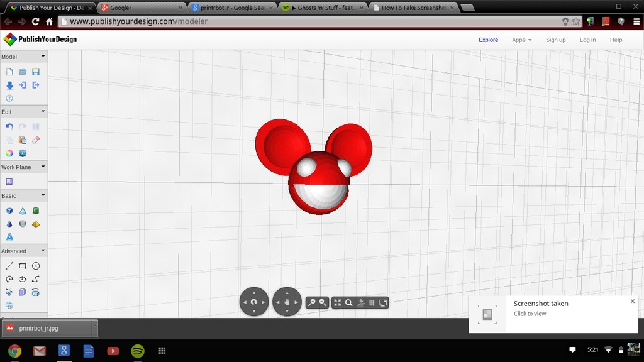Click the Sign up link
Viewport: 644px width, 362px height.
pyautogui.click(x=556, y=40)
